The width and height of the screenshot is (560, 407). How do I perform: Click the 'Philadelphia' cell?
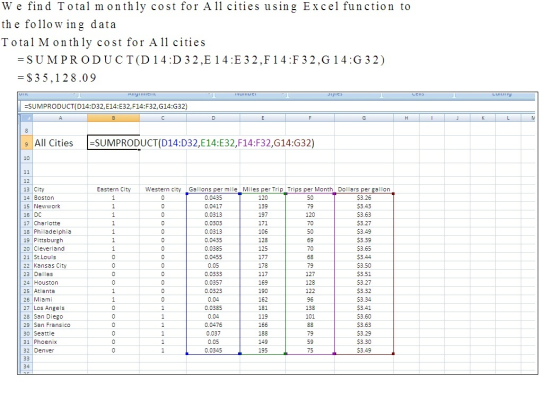(x=60, y=232)
